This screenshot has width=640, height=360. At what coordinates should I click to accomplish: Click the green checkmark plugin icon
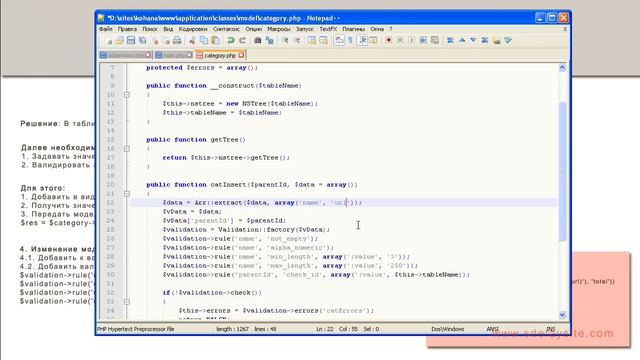pos(508,40)
